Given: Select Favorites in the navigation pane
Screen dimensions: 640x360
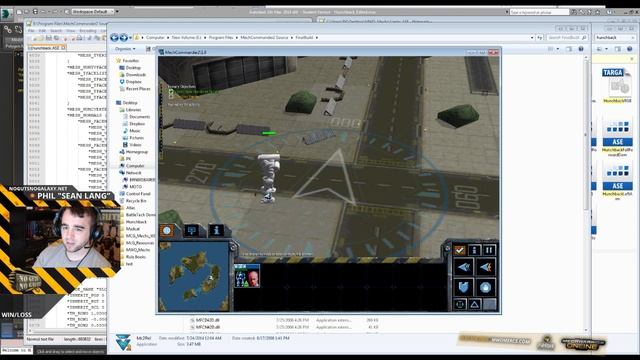Looking at the screenshot, I should 127,60.
